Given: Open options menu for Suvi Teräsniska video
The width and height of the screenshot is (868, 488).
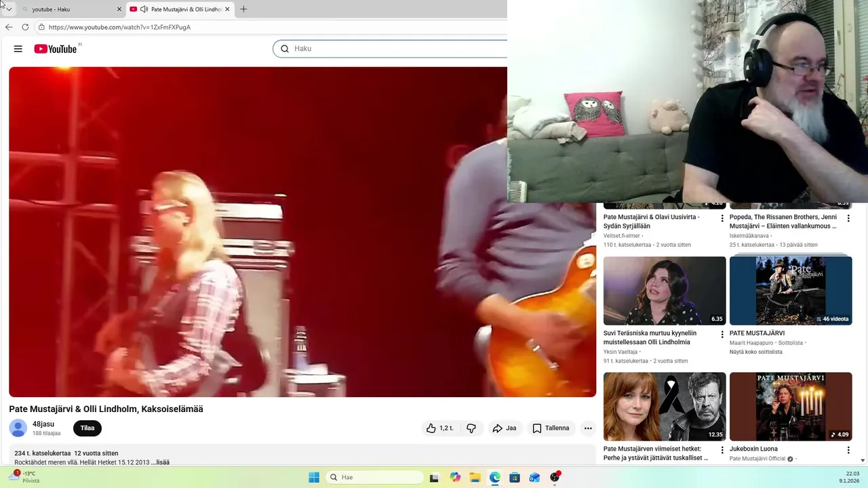Looking at the screenshot, I should [x=722, y=334].
